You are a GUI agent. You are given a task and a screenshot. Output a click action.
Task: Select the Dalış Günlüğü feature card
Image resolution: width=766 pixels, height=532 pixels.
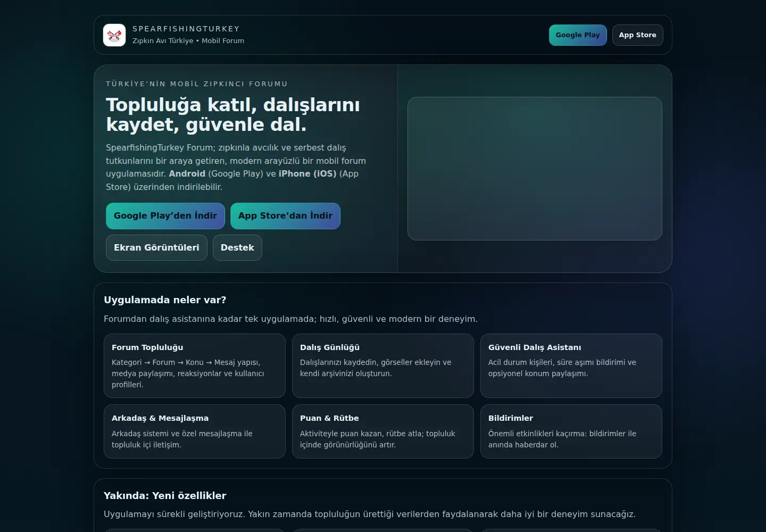click(383, 366)
